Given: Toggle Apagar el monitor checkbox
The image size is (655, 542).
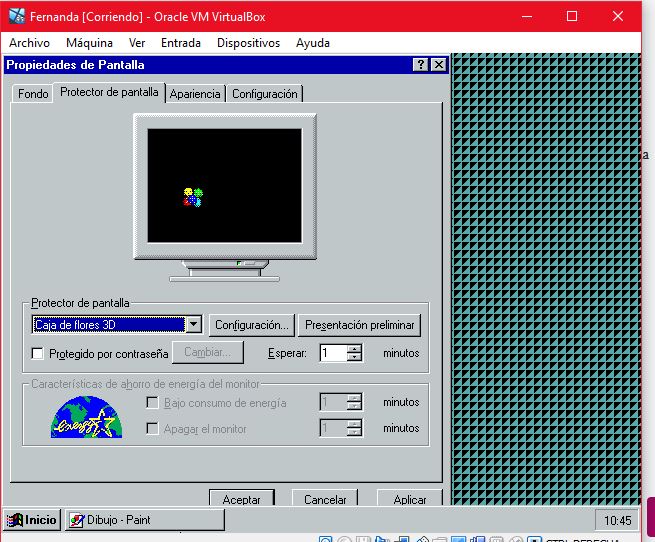Looking at the screenshot, I should click(153, 429).
